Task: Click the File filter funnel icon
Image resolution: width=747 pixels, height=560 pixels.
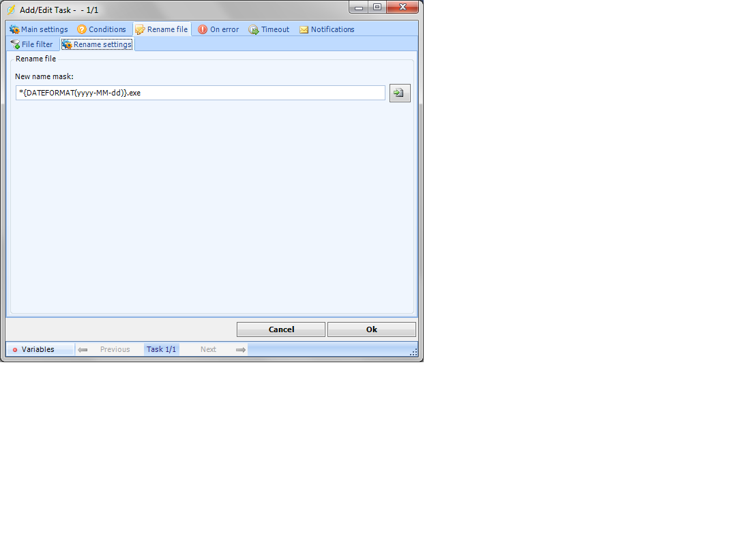Action: click(15, 44)
